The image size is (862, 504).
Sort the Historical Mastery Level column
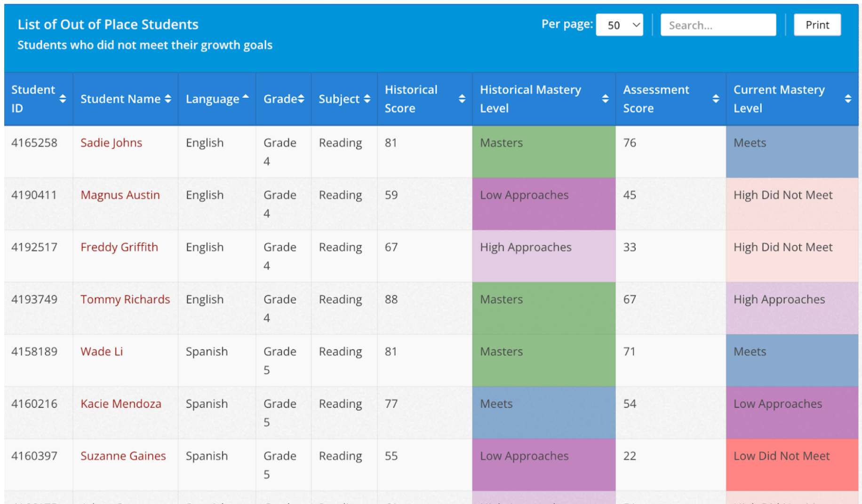click(605, 99)
